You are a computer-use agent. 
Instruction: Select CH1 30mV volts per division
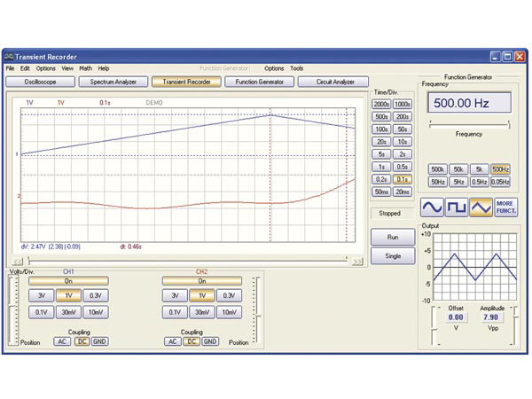68,312
